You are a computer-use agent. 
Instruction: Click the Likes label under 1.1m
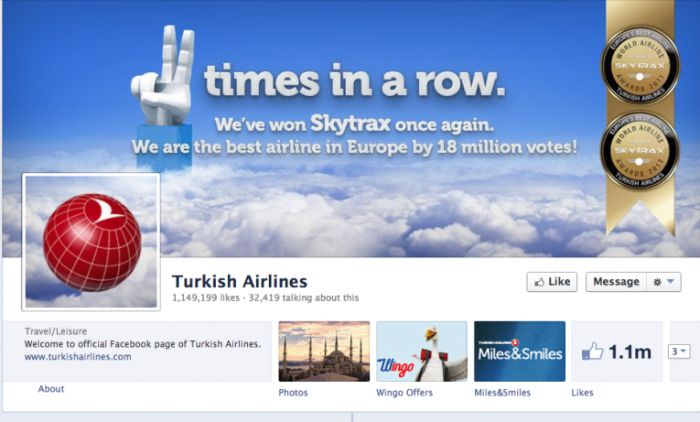582,393
